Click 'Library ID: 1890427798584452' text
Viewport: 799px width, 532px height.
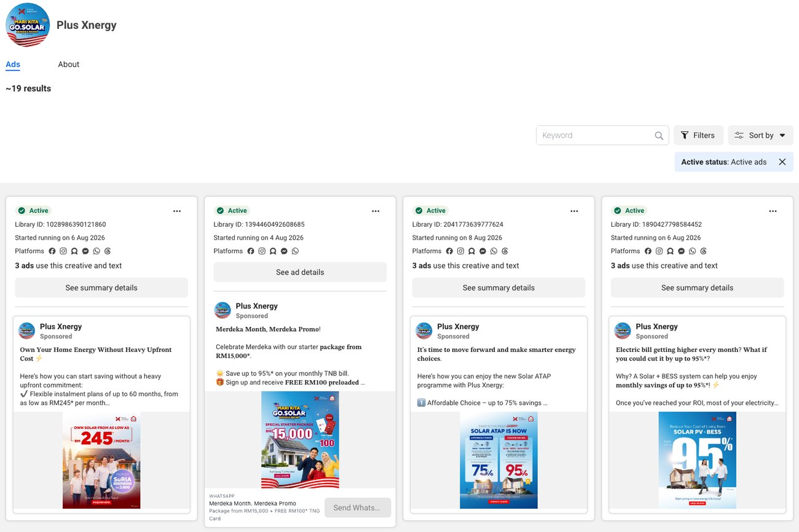click(656, 224)
